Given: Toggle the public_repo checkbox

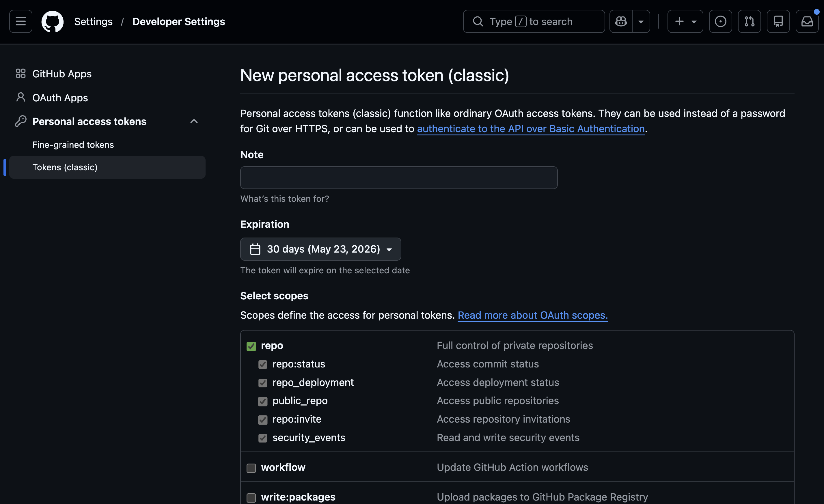Looking at the screenshot, I should [263, 401].
